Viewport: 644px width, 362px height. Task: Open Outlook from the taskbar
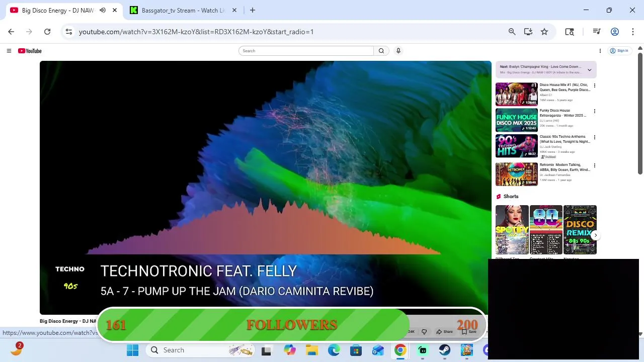coord(378,350)
